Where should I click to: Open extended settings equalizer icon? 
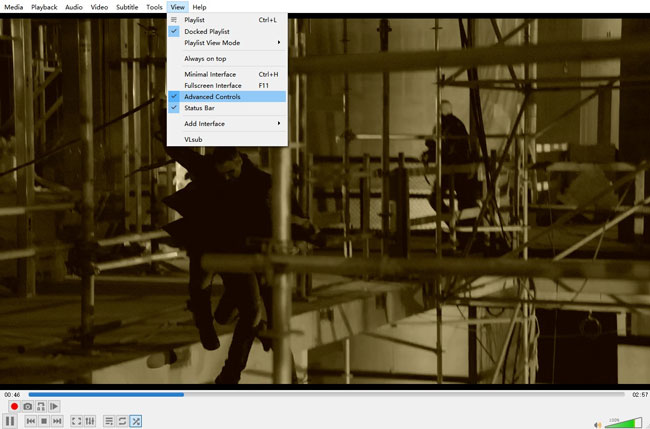(x=90, y=421)
